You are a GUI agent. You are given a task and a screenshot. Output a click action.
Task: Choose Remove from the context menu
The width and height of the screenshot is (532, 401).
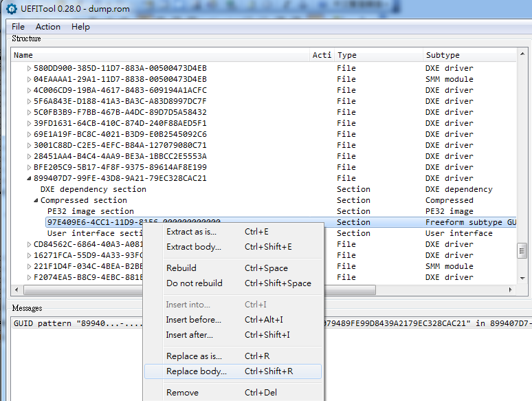233,393
